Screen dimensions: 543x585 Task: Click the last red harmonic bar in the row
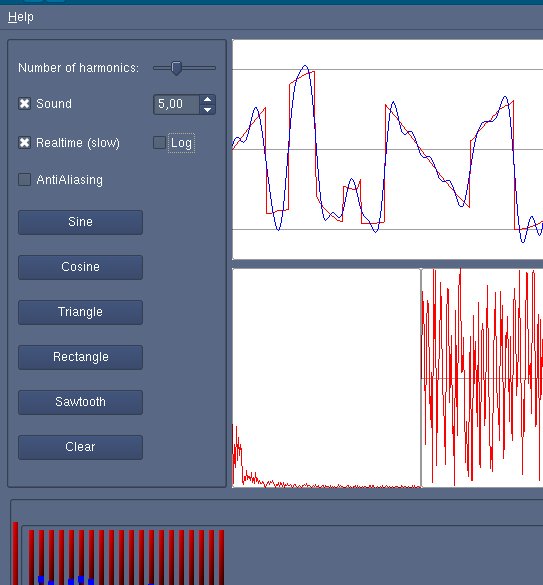point(221,557)
